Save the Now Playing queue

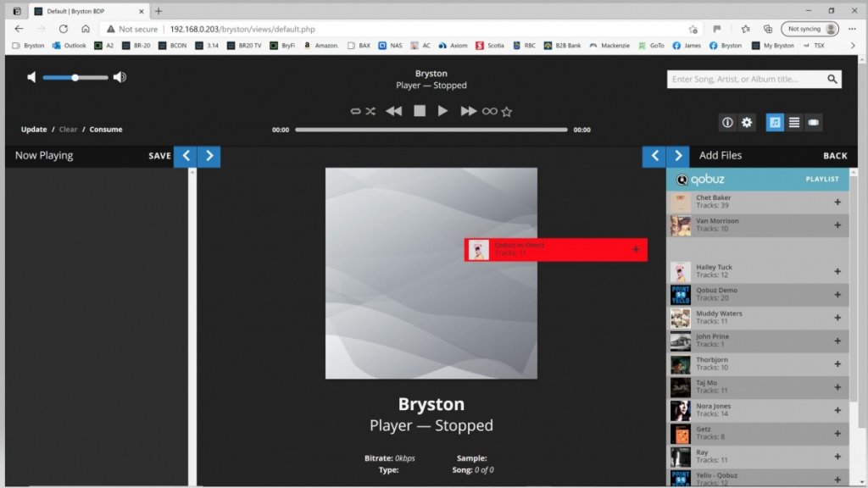[159, 156]
